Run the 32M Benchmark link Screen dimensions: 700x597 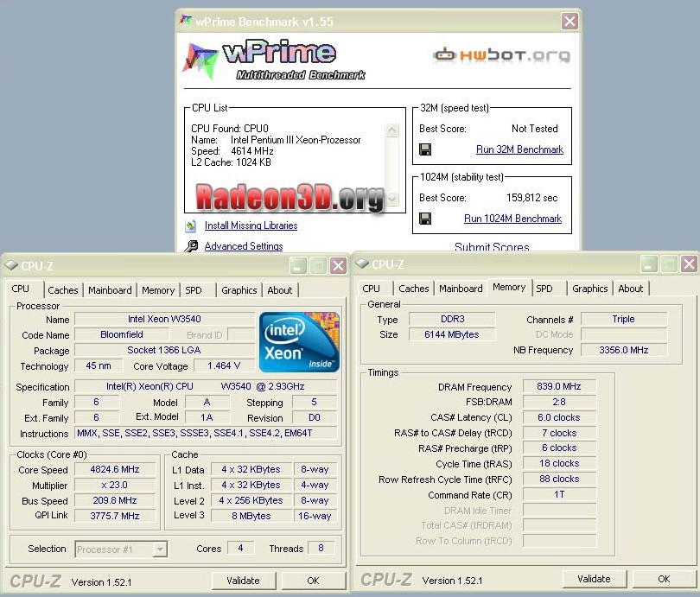[519, 149]
